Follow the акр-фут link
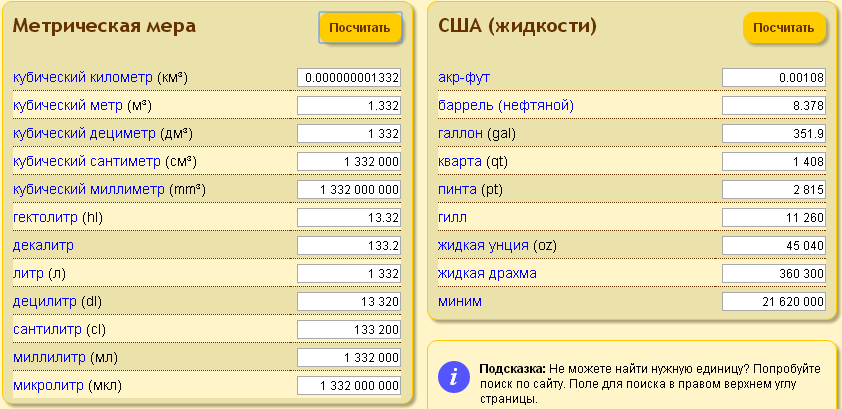Image resolution: width=842 pixels, height=409 pixels. click(464, 77)
